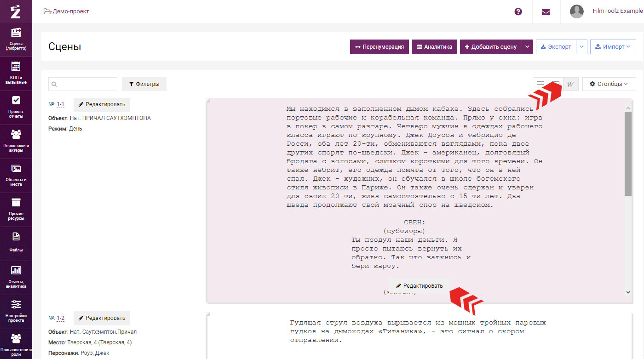The height and width of the screenshot is (359, 644).
Task: Click Редактировать overlay on script text
Action: click(420, 286)
